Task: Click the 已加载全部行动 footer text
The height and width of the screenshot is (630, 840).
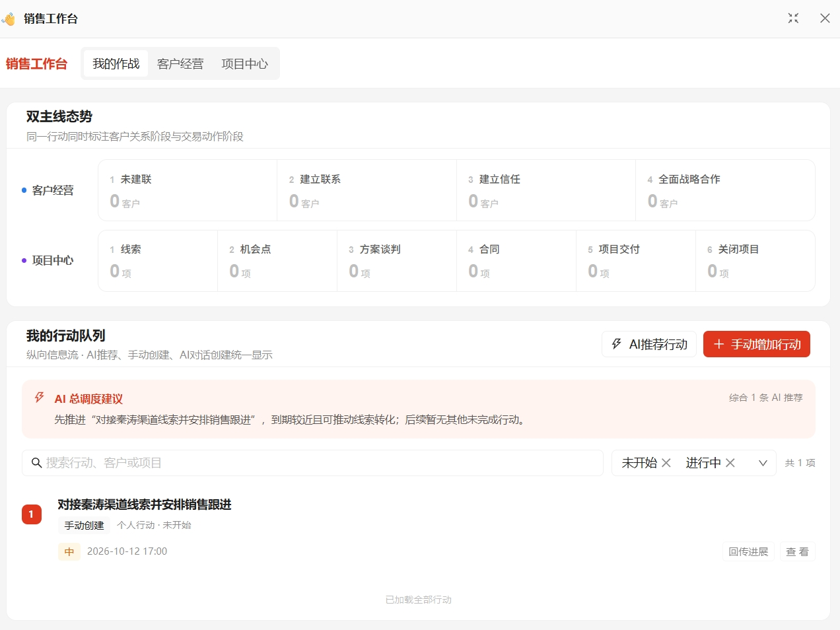Action: point(419,600)
